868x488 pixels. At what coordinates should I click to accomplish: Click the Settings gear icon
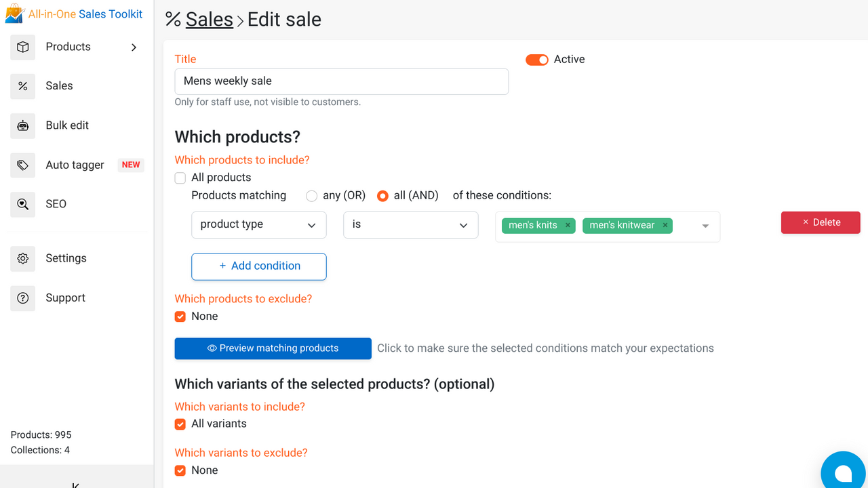[23, 258]
